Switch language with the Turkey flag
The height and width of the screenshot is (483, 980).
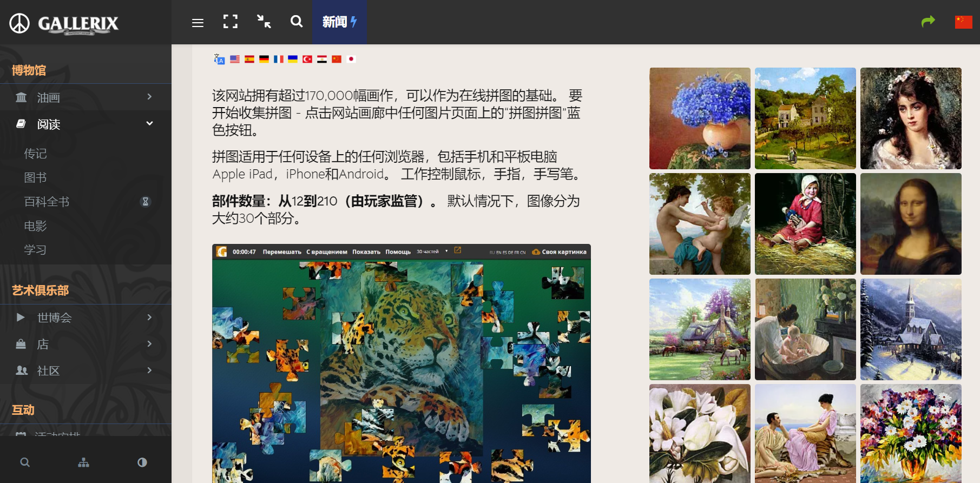point(307,59)
